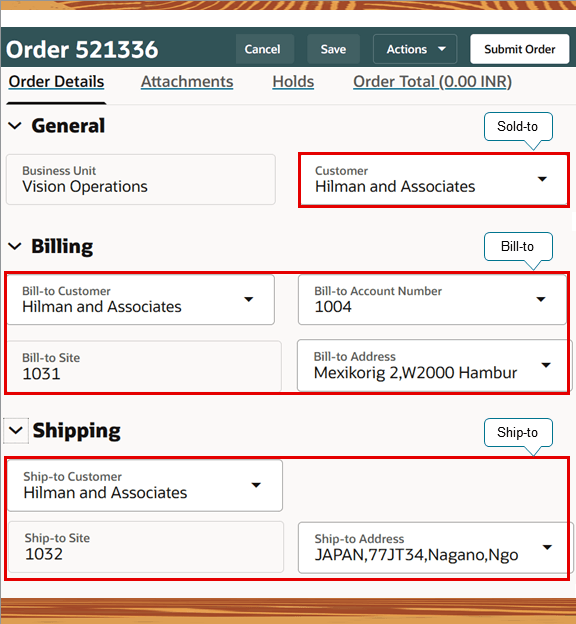Expand the Bill-to Address dropdown
This screenshot has height=624, width=576.
[x=546, y=365]
